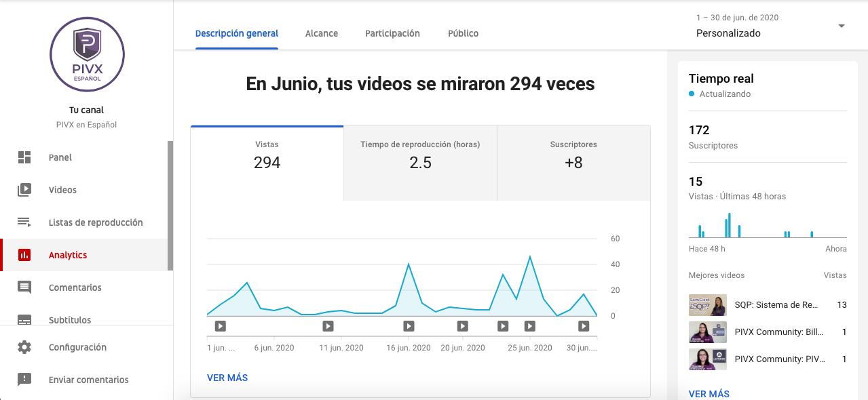The image size is (868, 400).
Task: Click the views peak near 25 jun.
Action: tap(529, 257)
